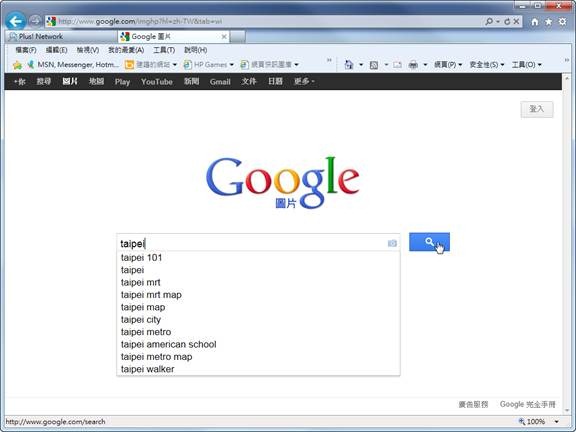This screenshot has height=432, width=576.
Task: Click +你 in the Google black bar
Action: pyautogui.click(x=19, y=82)
